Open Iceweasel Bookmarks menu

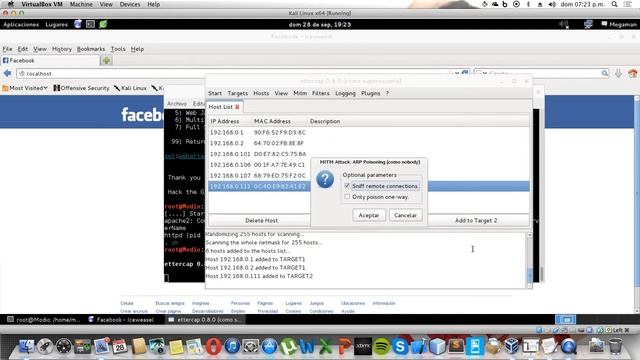[x=91, y=49]
